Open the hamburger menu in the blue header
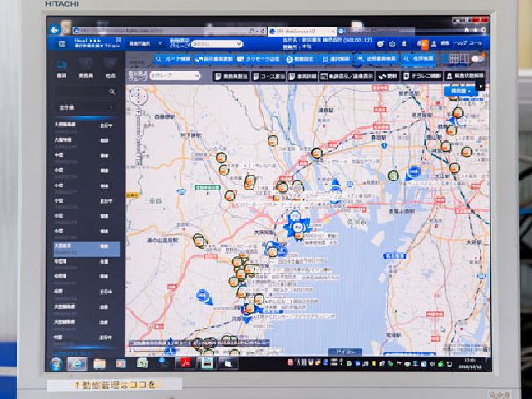Viewport: 532px width, 399px height. (x=62, y=43)
